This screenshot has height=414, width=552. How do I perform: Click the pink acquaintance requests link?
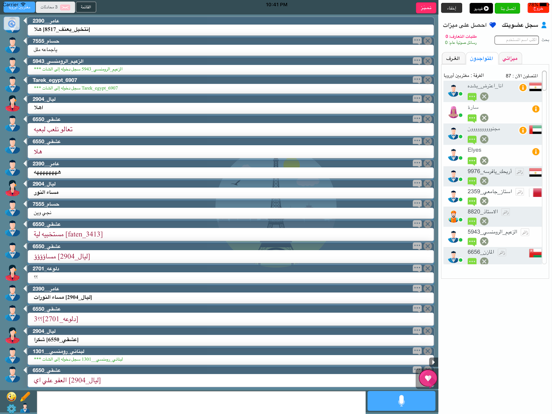461,37
